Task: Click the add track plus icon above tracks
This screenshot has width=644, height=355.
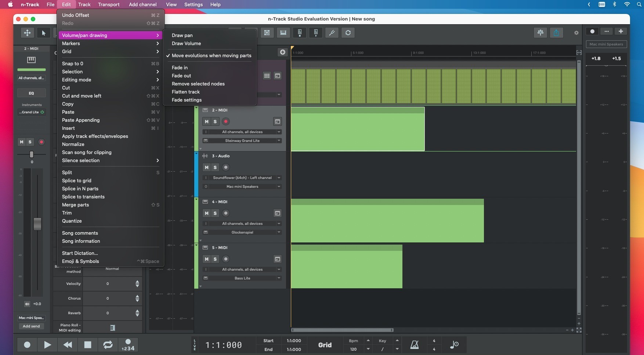Action: [x=282, y=52]
